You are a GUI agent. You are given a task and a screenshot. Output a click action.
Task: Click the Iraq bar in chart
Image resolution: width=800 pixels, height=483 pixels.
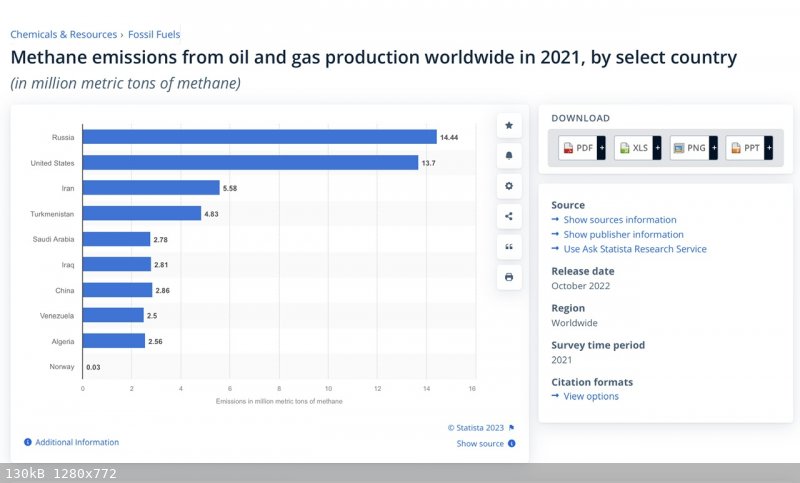(117, 264)
